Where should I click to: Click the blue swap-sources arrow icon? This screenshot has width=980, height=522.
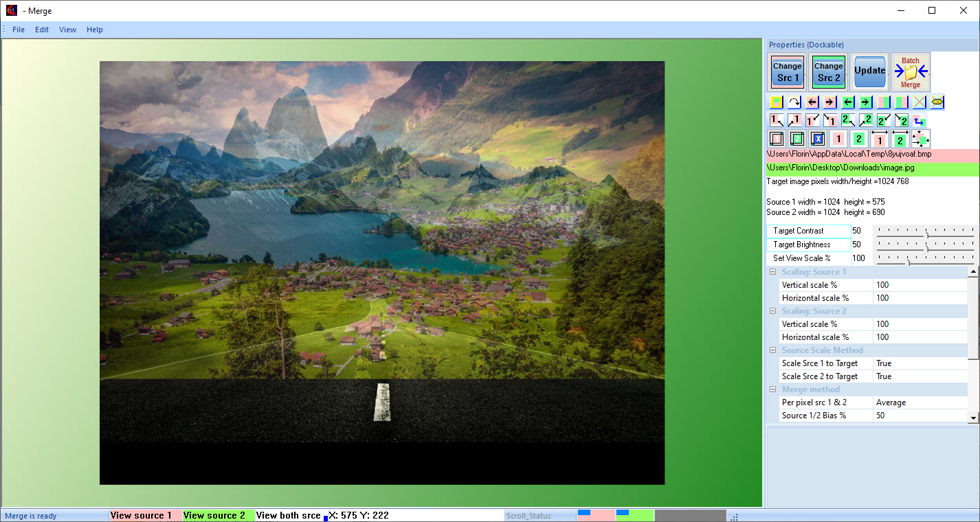919,121
